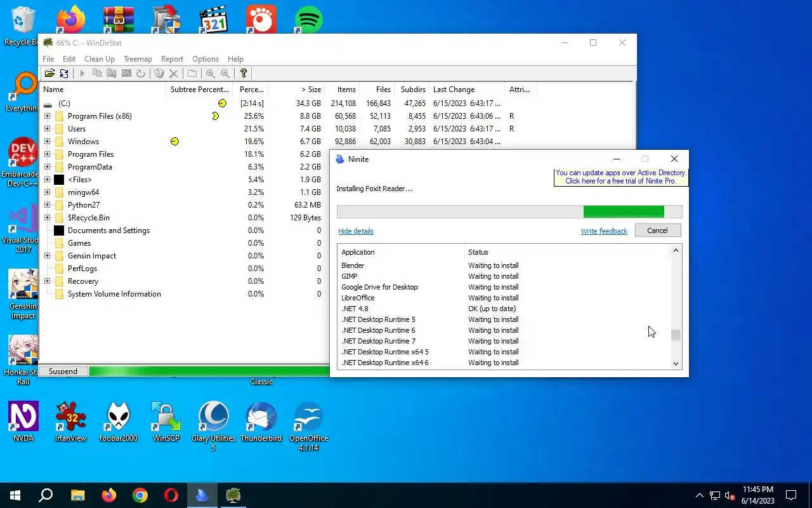
Task: Select the WinSCP desktop icon
Action: (166, 422)
